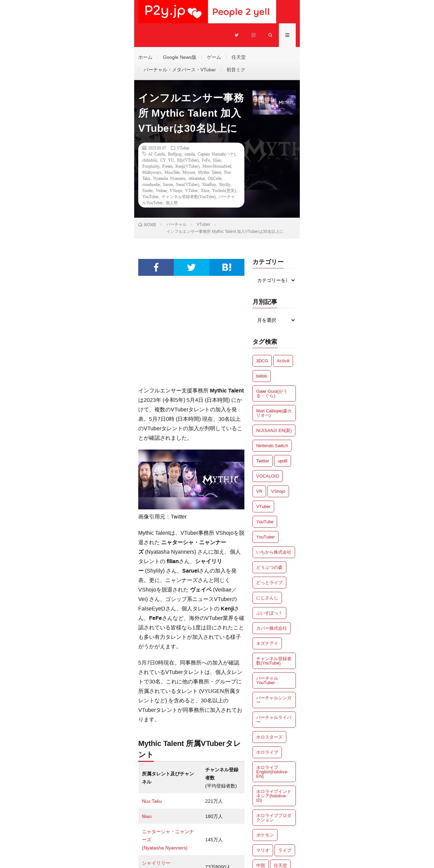Select the ライブ tag

[x=285, y=850]
